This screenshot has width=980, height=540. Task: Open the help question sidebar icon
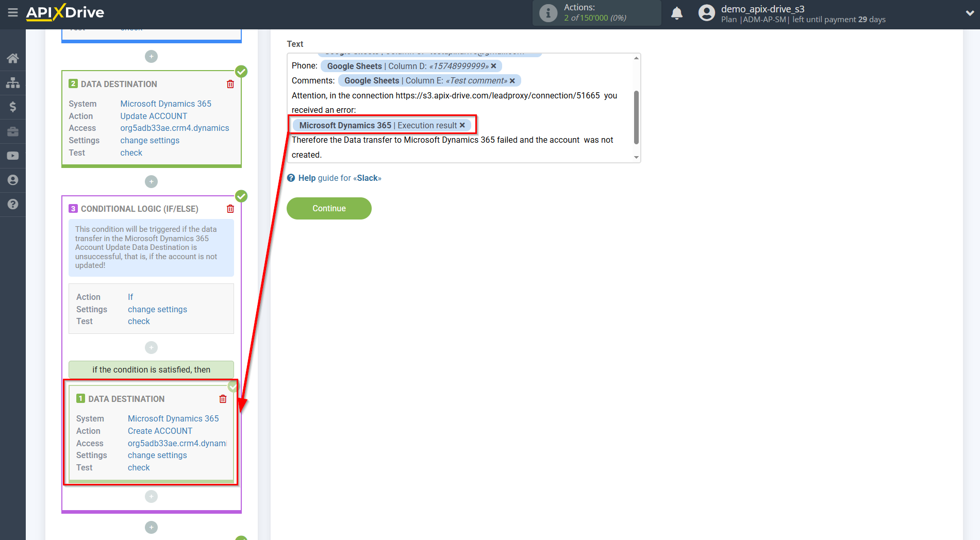[13, 204]
